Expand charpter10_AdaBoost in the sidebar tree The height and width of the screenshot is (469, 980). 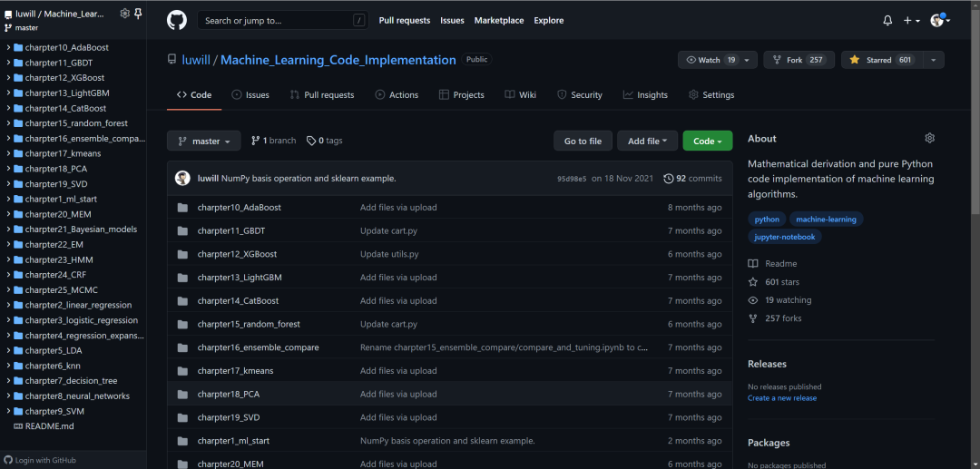(8, 47)
